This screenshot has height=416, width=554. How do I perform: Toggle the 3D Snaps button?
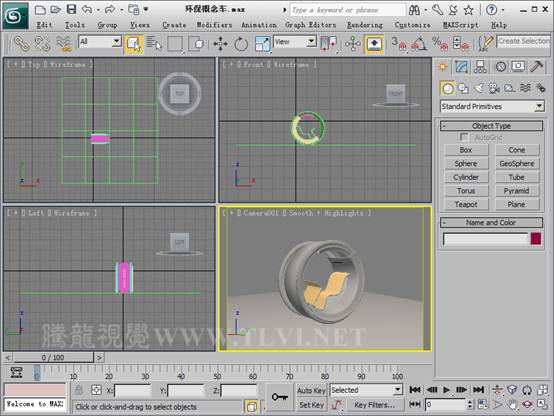pyautogui.click(x=399, y=44)
